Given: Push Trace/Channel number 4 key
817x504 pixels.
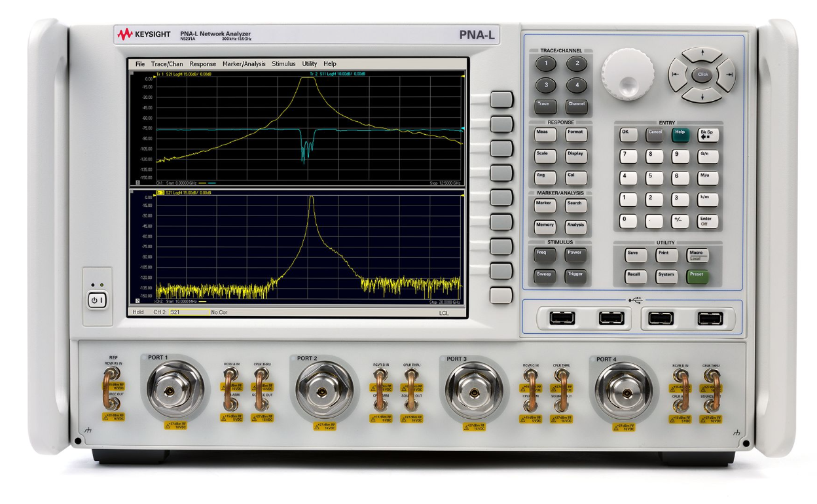Looking at the screenshot, I should [576, 85].
